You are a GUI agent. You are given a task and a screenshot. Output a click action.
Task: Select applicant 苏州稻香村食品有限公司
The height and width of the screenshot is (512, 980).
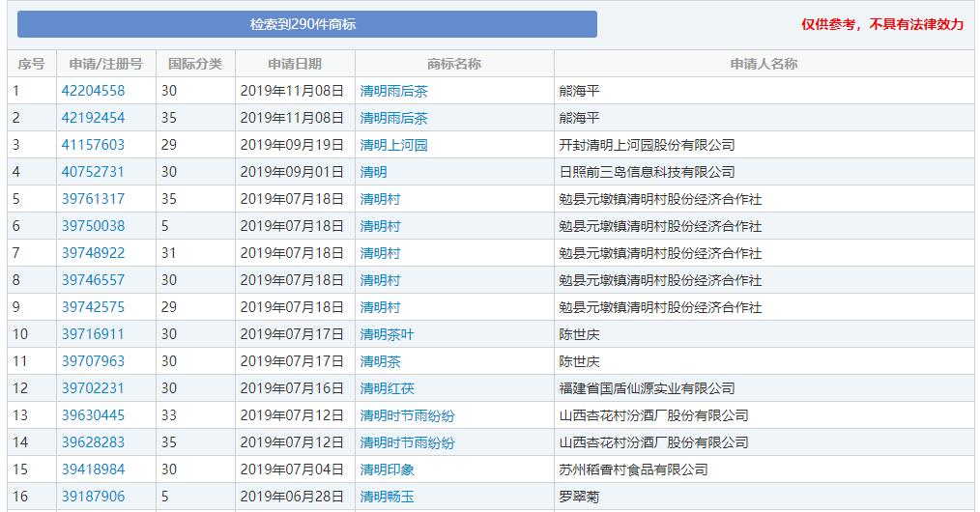[633, 469]
